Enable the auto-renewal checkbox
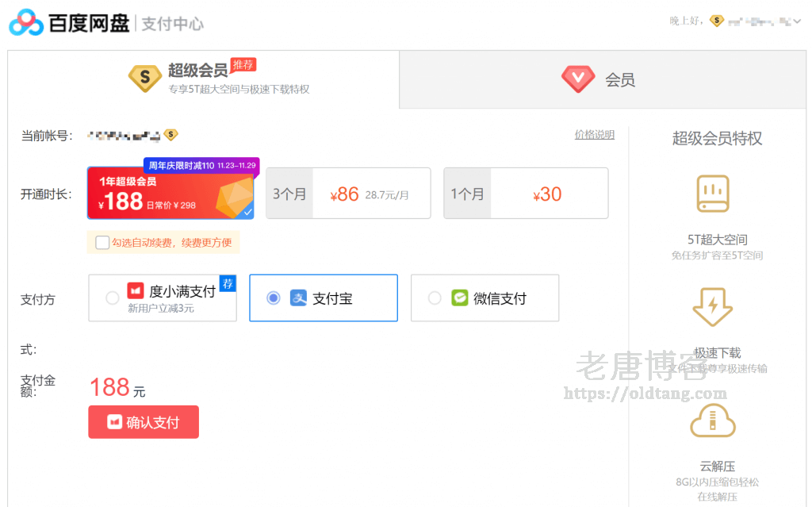Screen dimensions: 812x507 point(102,243)
